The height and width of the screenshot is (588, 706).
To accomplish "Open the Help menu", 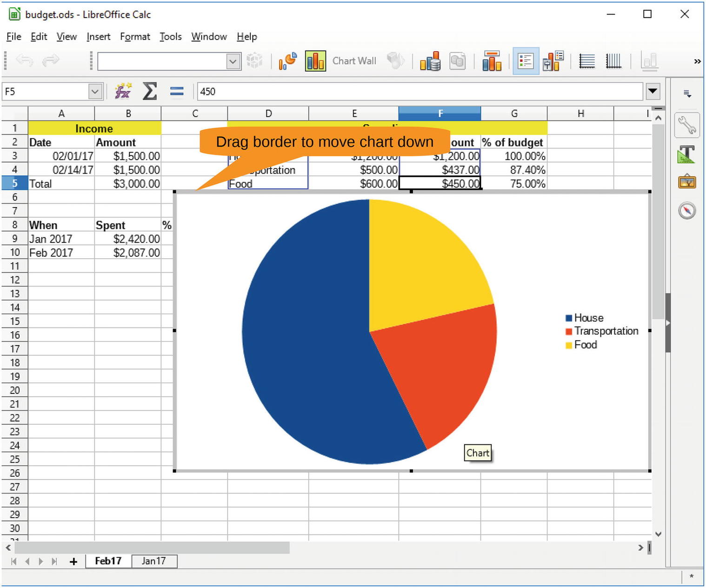I will tap(247, 36).
